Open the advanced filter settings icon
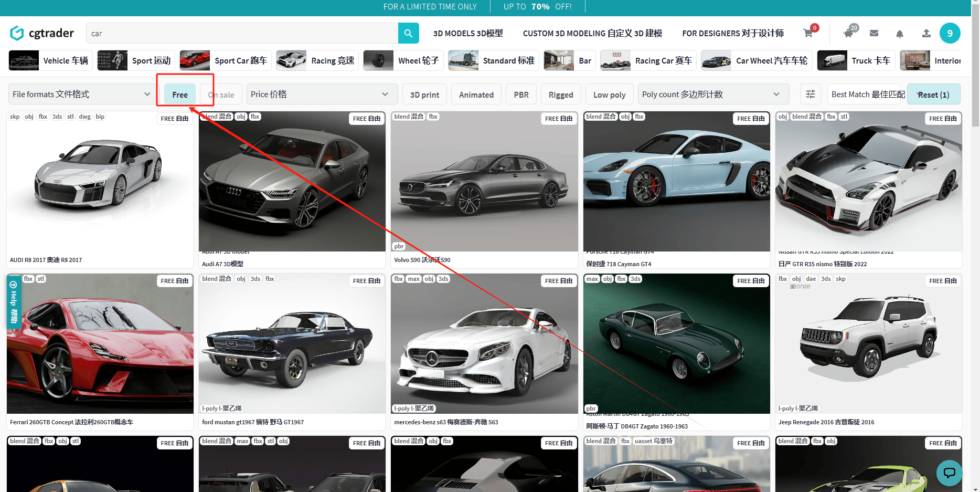Viewport: 980px width, 492px height. (x=810, y=94)
